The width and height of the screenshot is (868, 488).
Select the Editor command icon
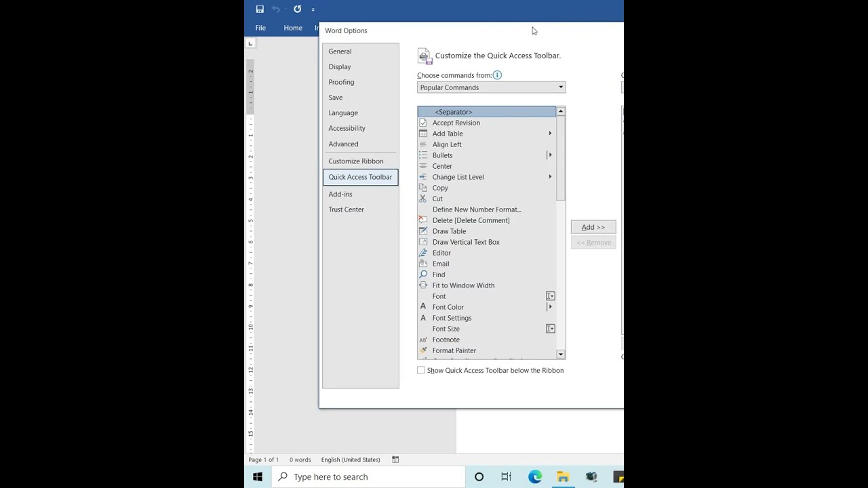(x=423, y=253)
